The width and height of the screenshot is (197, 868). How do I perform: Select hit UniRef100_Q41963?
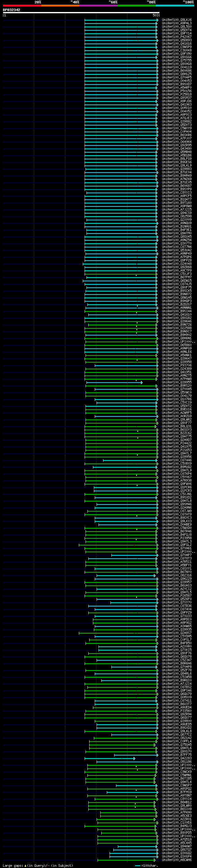[x=177, y=104]
